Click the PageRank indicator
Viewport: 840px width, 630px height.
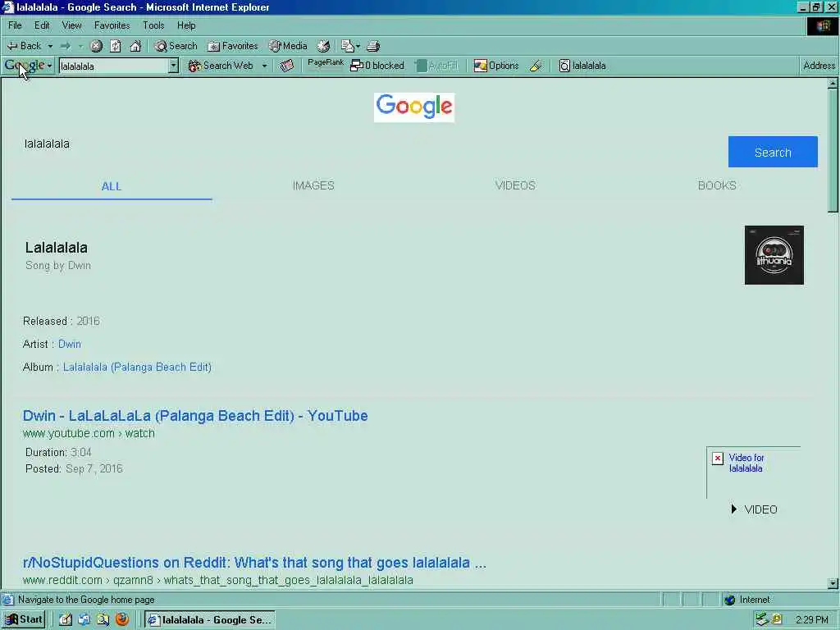pos(326,65)
